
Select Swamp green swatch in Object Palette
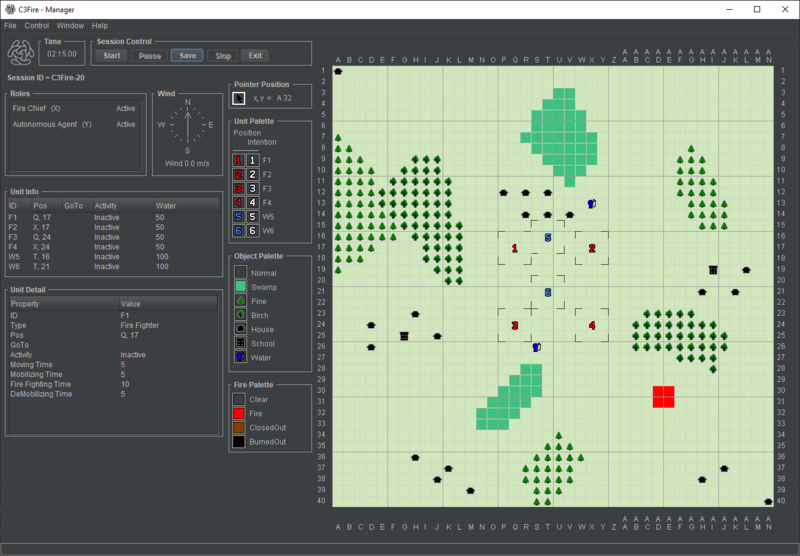[x=240, y=287]
